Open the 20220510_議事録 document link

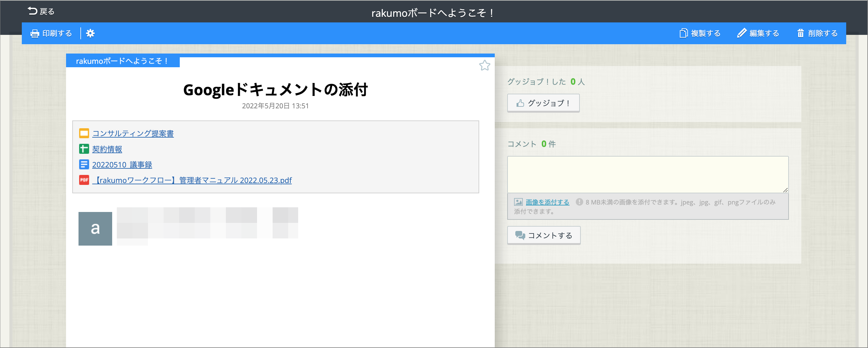122,165
